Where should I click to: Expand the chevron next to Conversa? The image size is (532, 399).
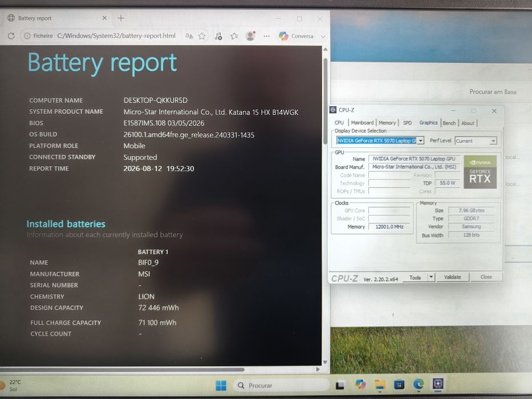tap(323, 36)
